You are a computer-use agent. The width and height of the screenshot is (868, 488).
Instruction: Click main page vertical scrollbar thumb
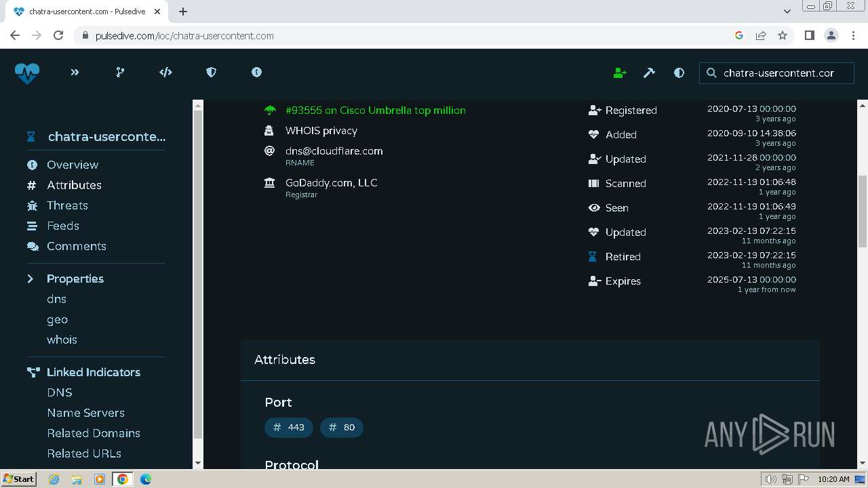click(863, 211)
